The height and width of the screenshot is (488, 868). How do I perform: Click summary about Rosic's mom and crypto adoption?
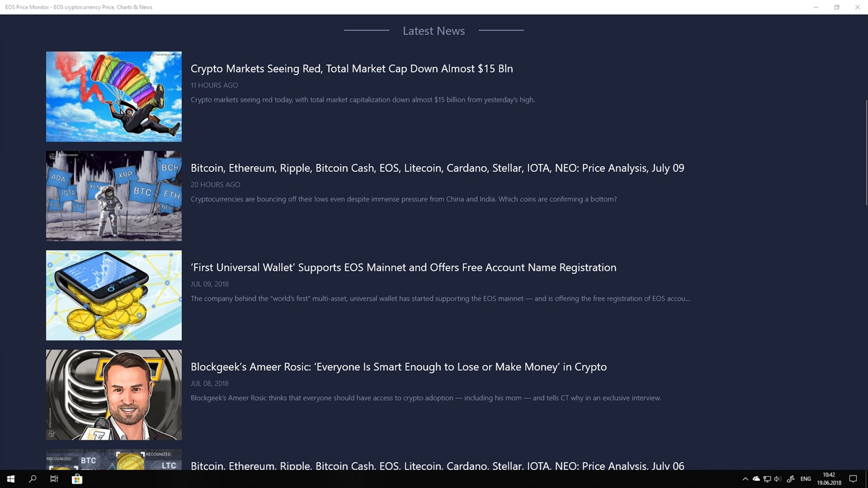[426, 397]
